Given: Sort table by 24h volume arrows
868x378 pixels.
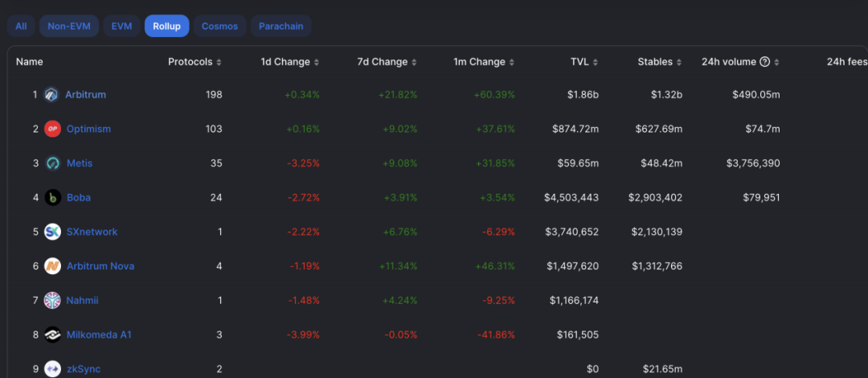Looking at the screenshot, I should 776,63.
